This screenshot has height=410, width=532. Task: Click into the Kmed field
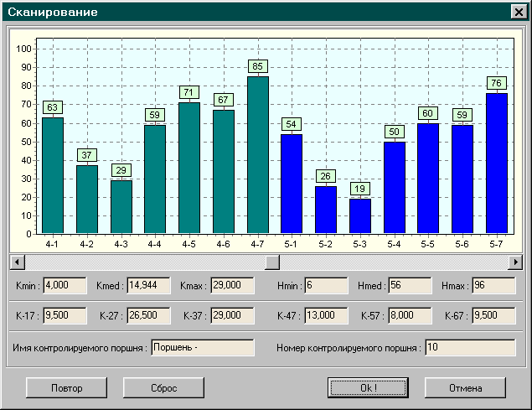point(147,286)
